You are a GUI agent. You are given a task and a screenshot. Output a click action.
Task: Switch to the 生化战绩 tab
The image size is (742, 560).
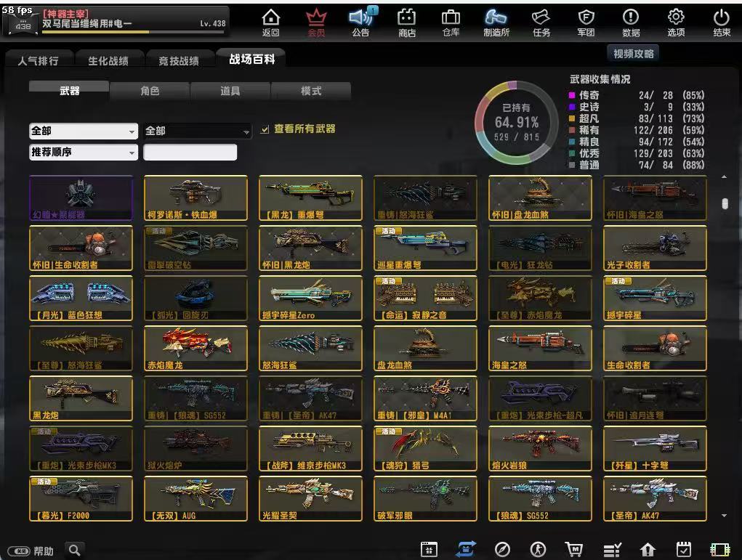(x=108, y=60)
